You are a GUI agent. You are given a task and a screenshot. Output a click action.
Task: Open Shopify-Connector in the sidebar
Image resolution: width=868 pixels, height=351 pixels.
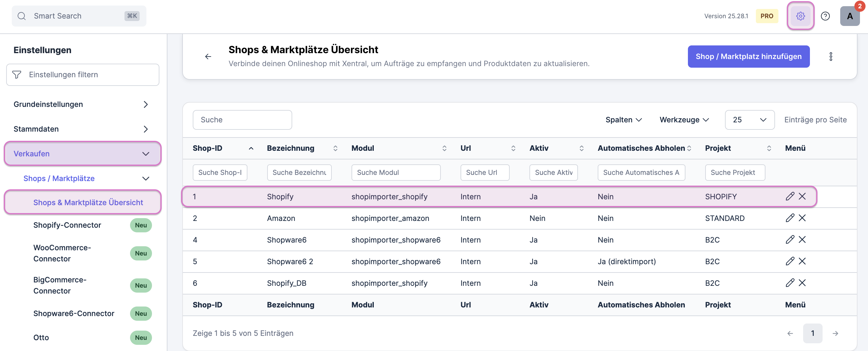pos(67,225)
